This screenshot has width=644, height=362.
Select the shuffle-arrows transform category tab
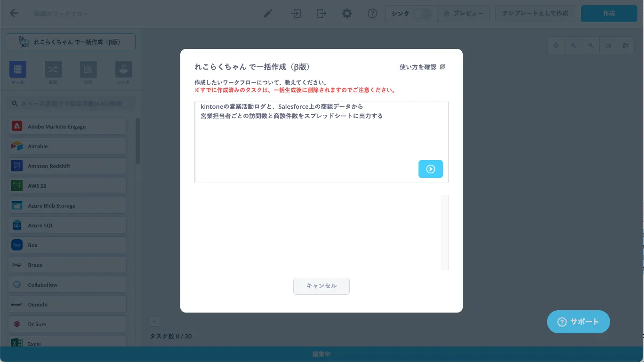(x=53, y=70)
